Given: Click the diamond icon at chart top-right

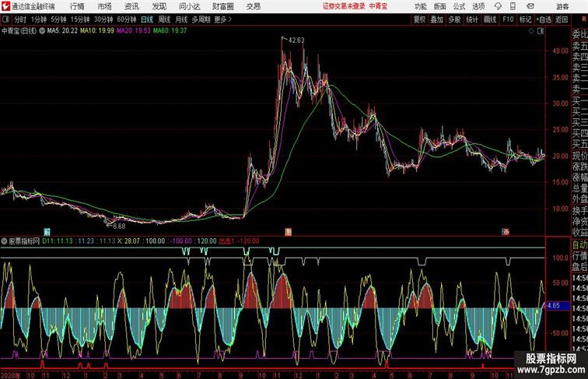Looking at the screenshot, I should [531, 31].
